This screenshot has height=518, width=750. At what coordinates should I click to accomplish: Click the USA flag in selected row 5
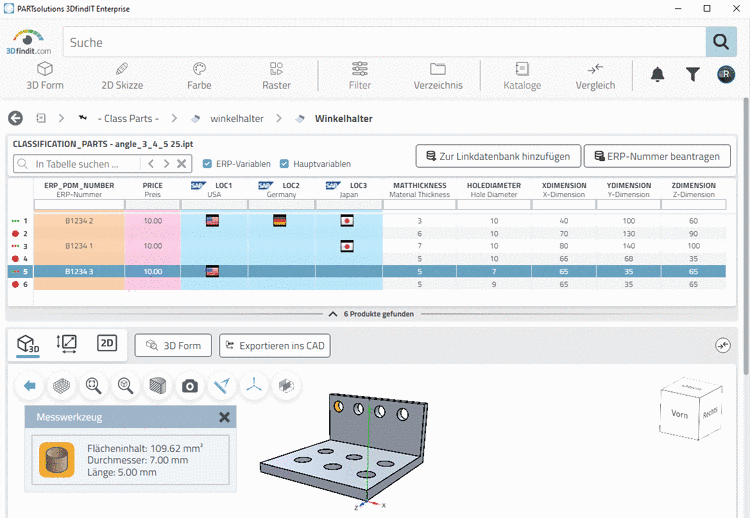tap(212, 271)
